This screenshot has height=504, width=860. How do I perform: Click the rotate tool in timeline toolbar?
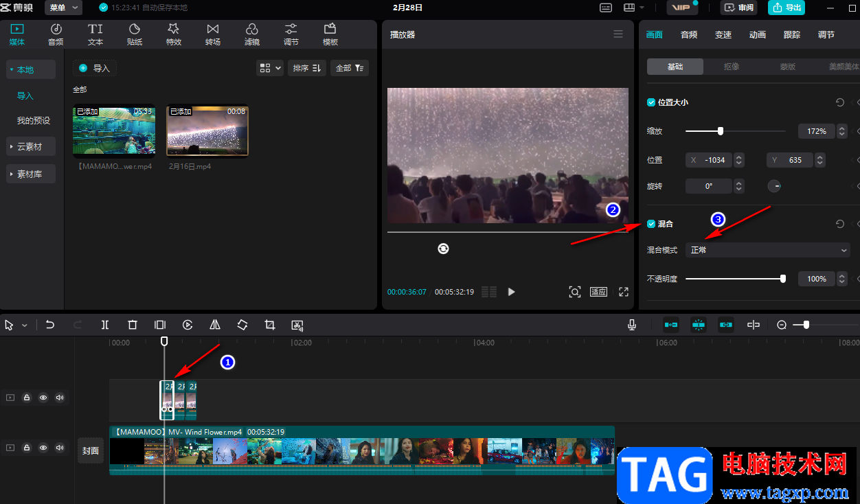point(242,325)
